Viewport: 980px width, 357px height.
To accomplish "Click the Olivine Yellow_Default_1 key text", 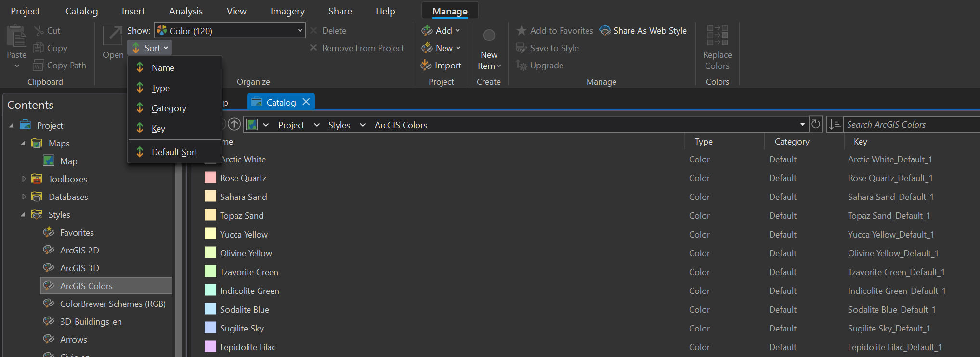I will [893, 253].
